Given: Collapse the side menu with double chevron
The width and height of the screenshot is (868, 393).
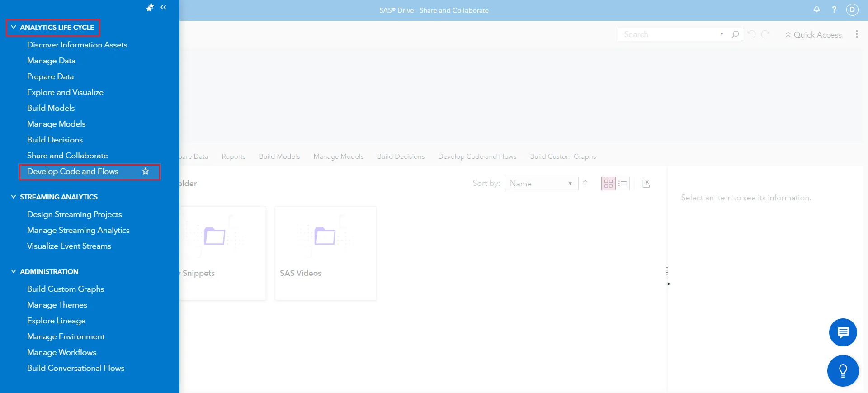Looking at the screenshot, I should (x=164, y=7).
